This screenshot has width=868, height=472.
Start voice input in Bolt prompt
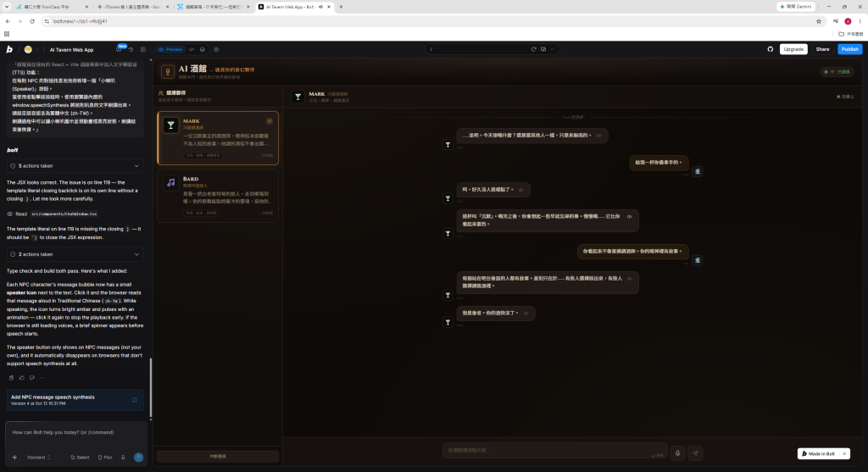click(x=123, y=457)
